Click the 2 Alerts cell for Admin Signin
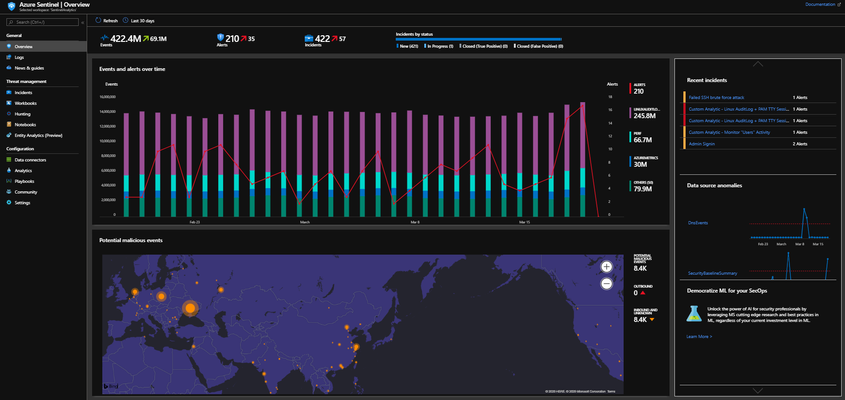The height and width of the screenshot is (400, 845). point(800,144)
